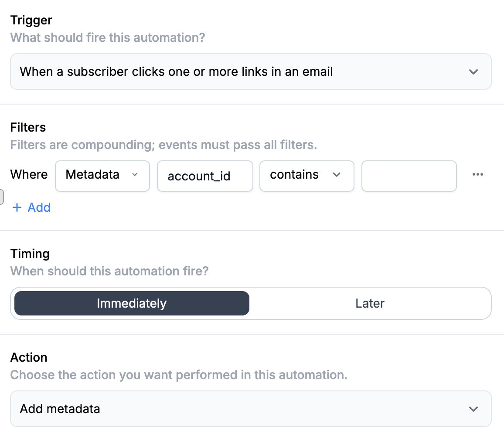504x434 pixels.
Task: Click Add to create another filter
Action: pyautogui.click(x=39, y=207)
